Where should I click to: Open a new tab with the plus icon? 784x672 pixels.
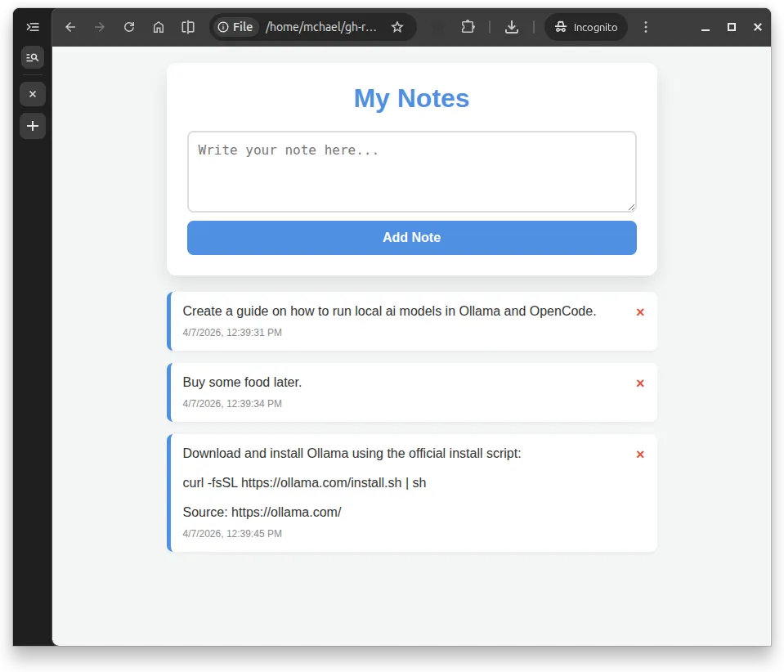click(x=32, y=126)
